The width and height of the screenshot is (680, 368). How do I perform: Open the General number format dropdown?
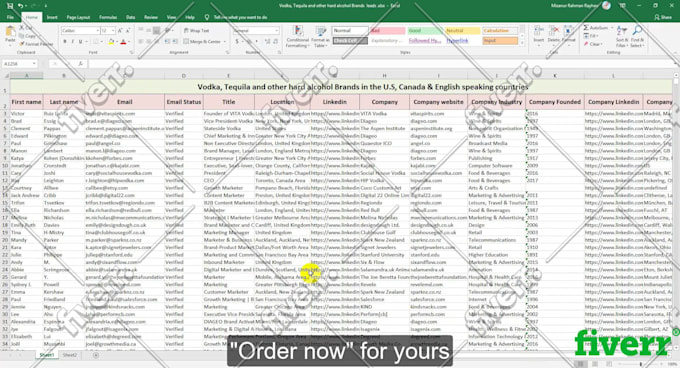(277, 31)
